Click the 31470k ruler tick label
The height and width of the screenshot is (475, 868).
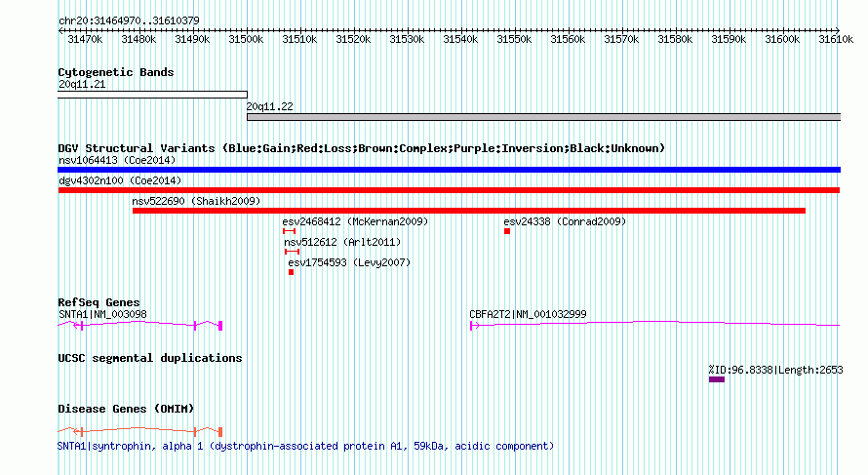85,40
